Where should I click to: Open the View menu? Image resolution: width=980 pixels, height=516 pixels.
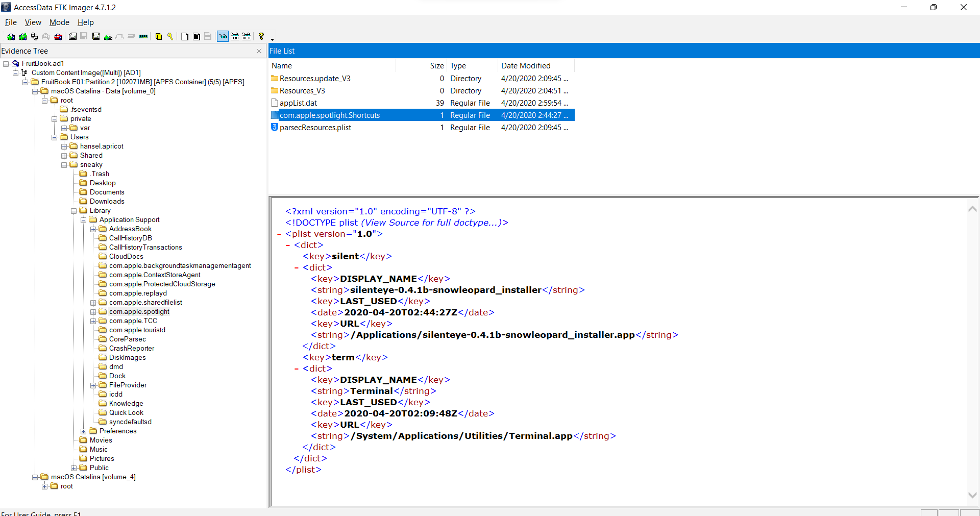coord(33,22)
